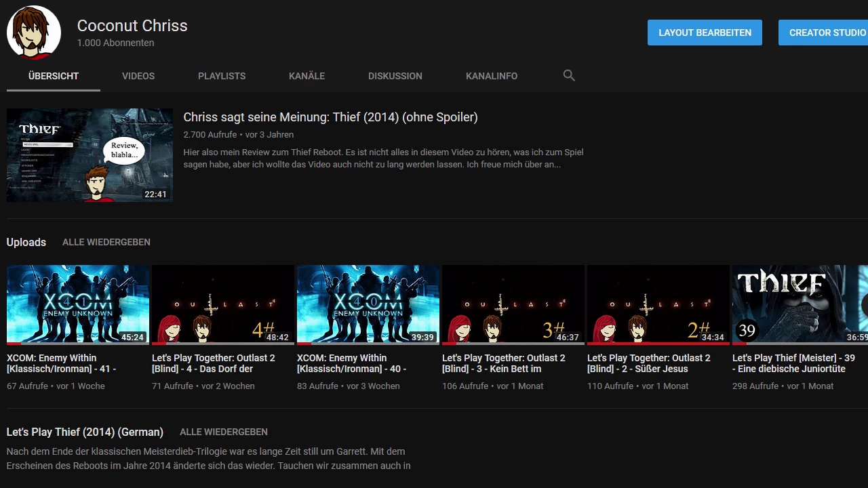Click the 2.700 Aufrufe view count
The width and height of the screenshot is (868, 488).
tap(210, 135)
